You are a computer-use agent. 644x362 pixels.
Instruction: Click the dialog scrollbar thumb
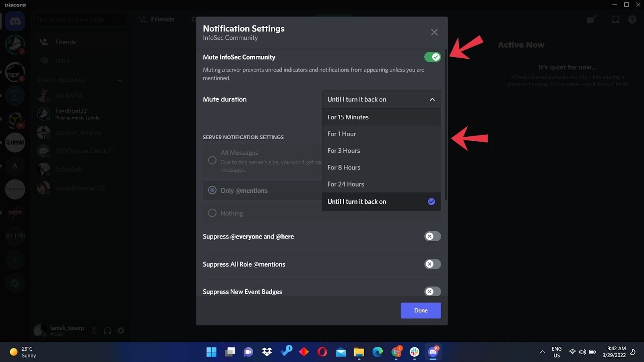pyautogui.click(x=446, y=125)
